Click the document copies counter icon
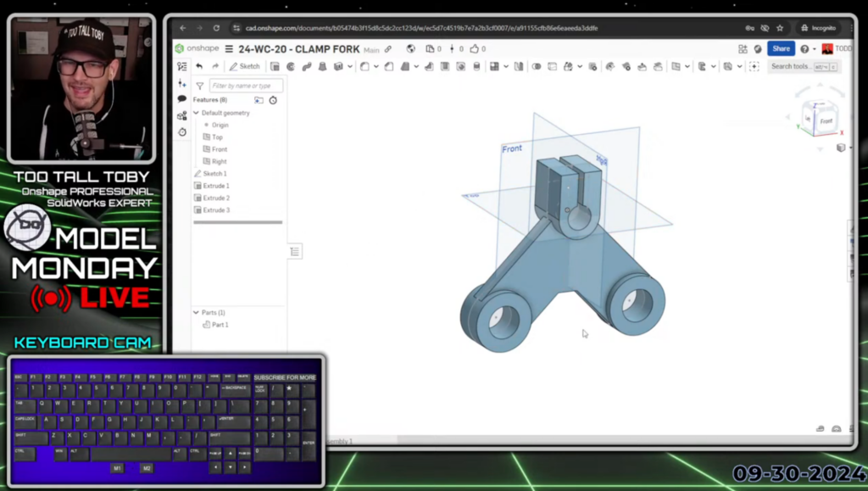The width and height of the screenshot is (868, 491). [x=430, y=48]
